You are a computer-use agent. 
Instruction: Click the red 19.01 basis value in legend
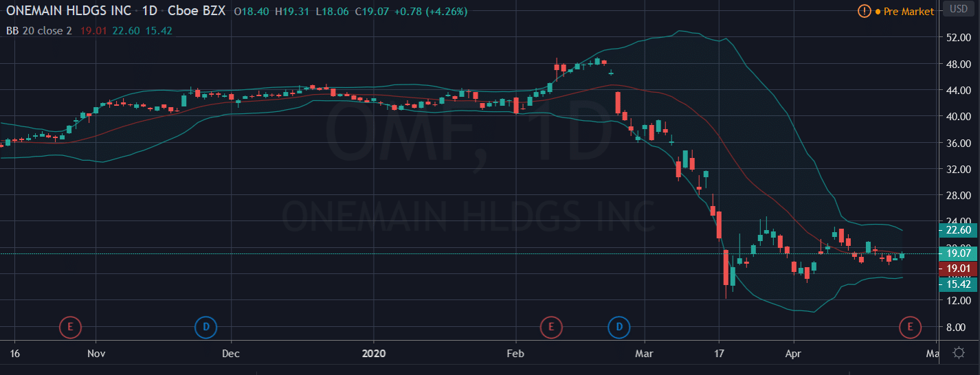[94, 31]
